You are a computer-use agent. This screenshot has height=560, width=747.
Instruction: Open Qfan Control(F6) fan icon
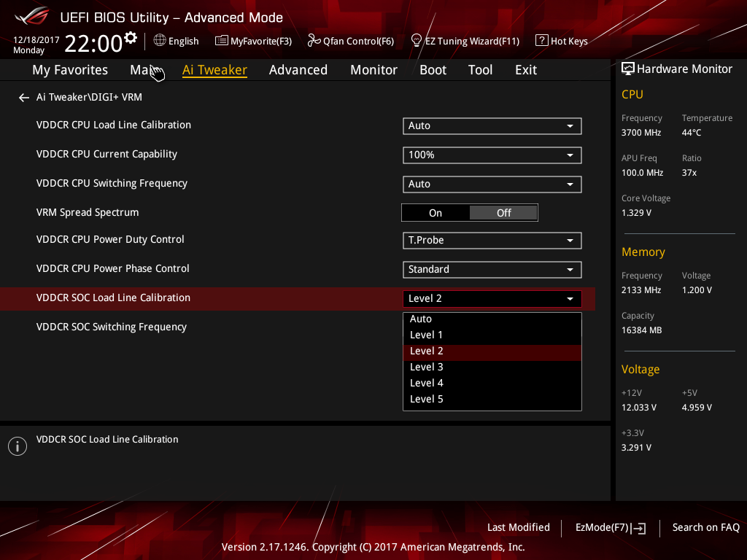click(x=314, y=41)
